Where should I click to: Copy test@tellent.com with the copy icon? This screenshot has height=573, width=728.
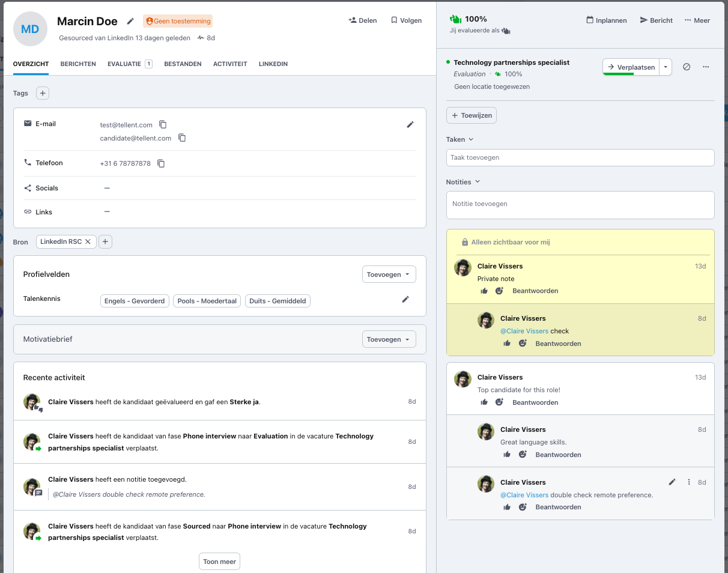point(163,124)
